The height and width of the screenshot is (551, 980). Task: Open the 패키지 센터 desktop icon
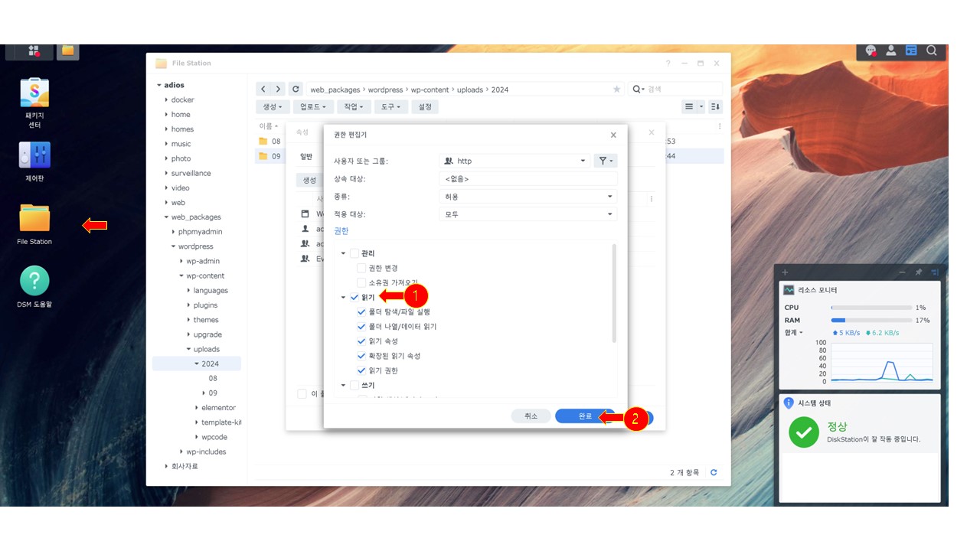coord(34,93)
